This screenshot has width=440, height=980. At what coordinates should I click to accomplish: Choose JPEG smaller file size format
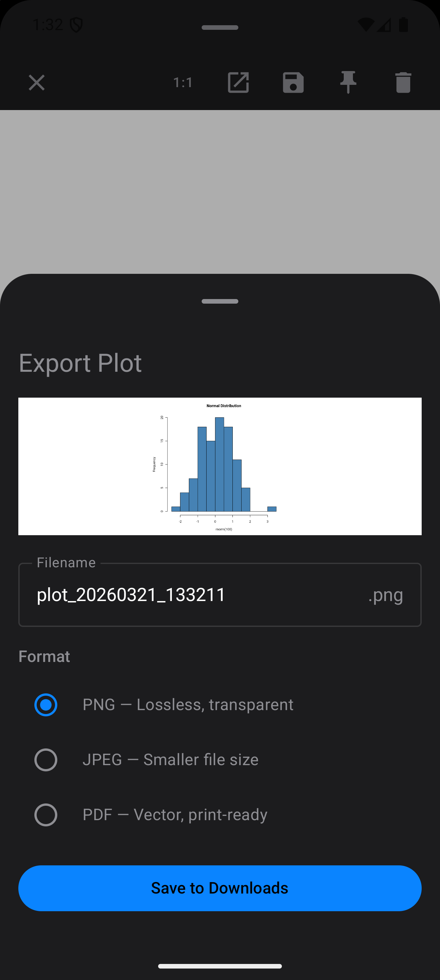46,760
